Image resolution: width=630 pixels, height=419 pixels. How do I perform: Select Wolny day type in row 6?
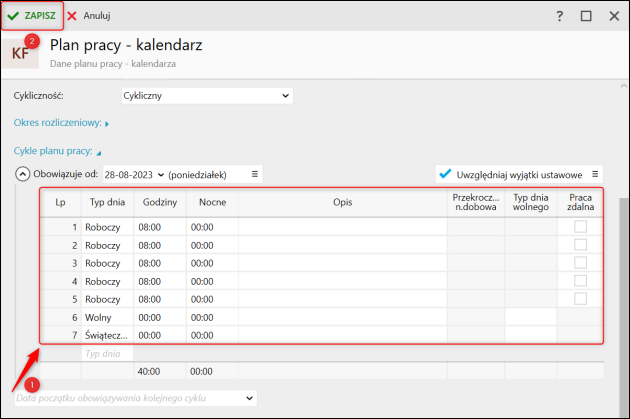tap(107, 318)
